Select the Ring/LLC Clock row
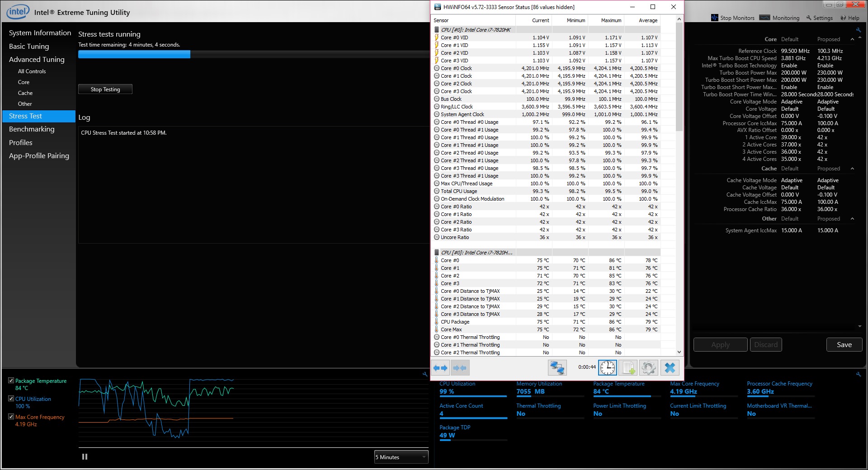The width and height of the screenshot is (868, 470). tap(546, 107)
